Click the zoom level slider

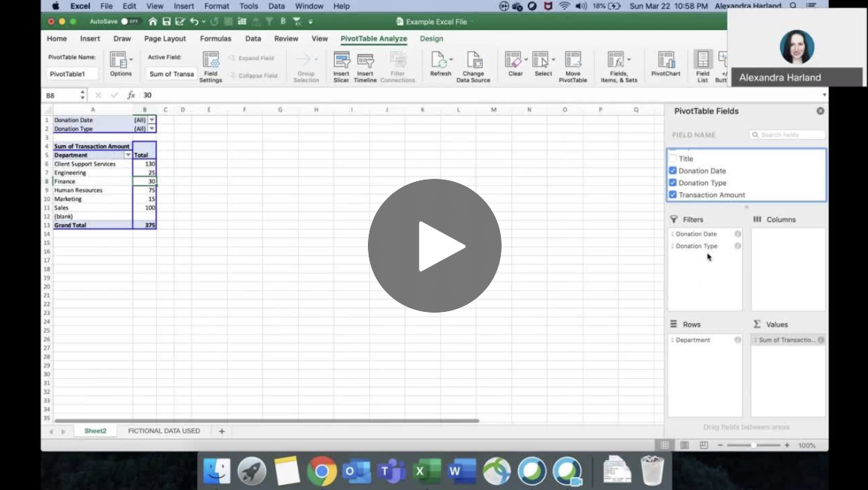tap(753, 446)
